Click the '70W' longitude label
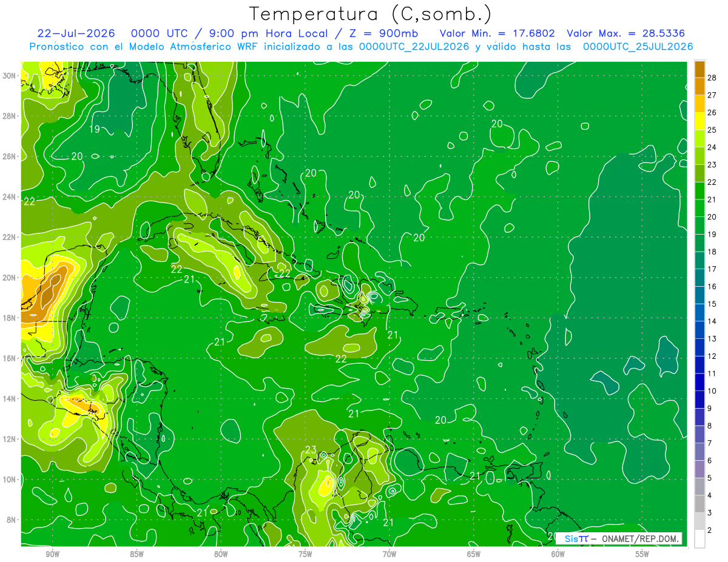 click(389, 554)
